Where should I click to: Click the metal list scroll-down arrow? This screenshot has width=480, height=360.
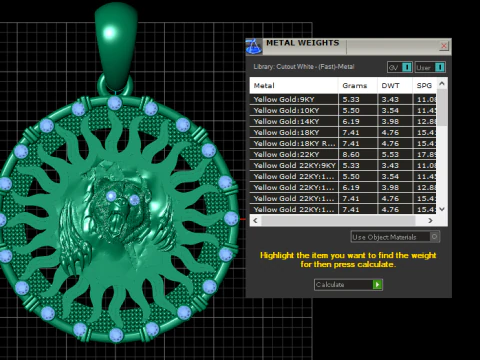pyautogui.click(x=442, y=209)
